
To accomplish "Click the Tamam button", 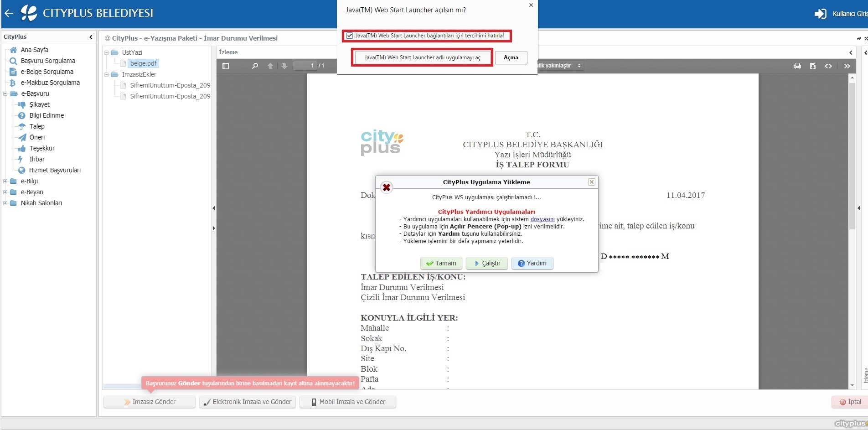I will (441, 263).
